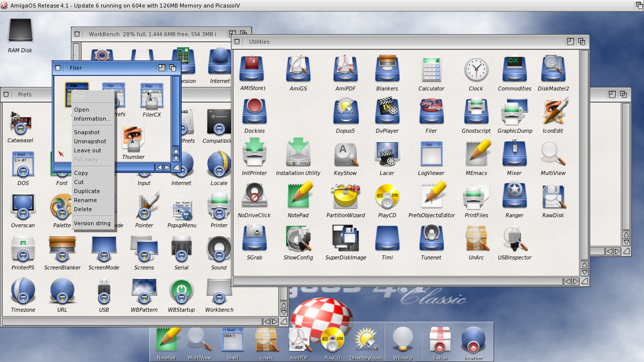The height and width of the screenshot is (362, 644).
Task: Launch DvPlayer from Utilities
Action: 387,111
